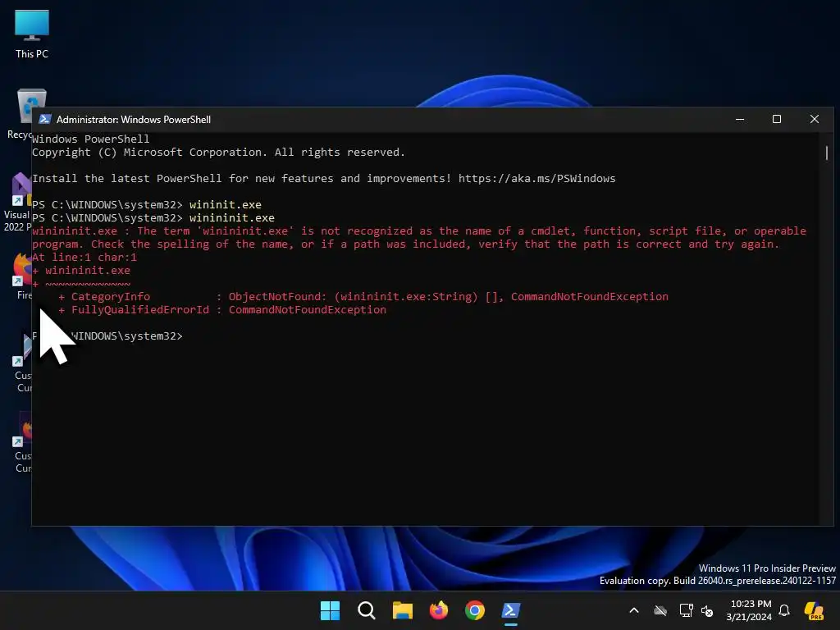Click 'ObjectNotFound' in the CategoryInfo line
This screenshot has height=630, width=840.
pyautogui.click(x=275, y=297)
